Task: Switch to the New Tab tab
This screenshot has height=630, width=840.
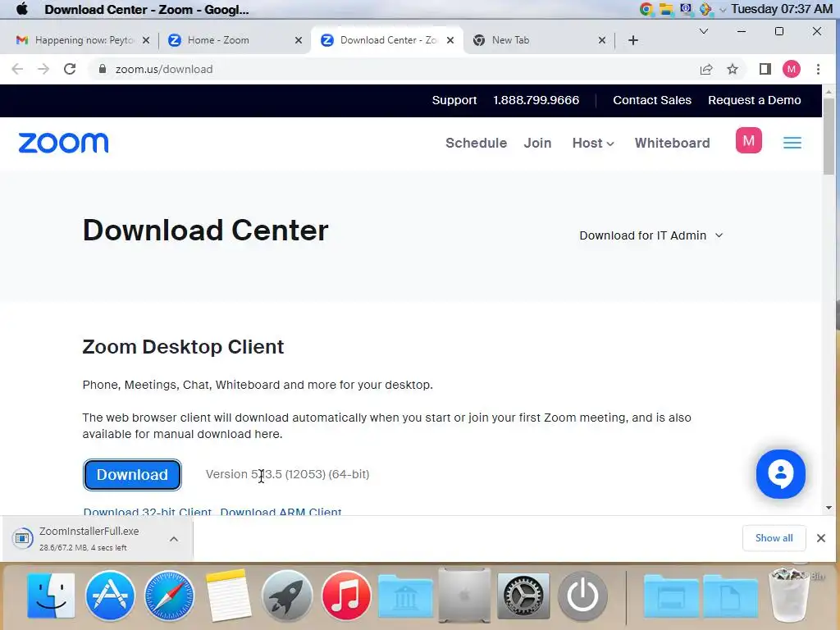Action: pos(538,40)
